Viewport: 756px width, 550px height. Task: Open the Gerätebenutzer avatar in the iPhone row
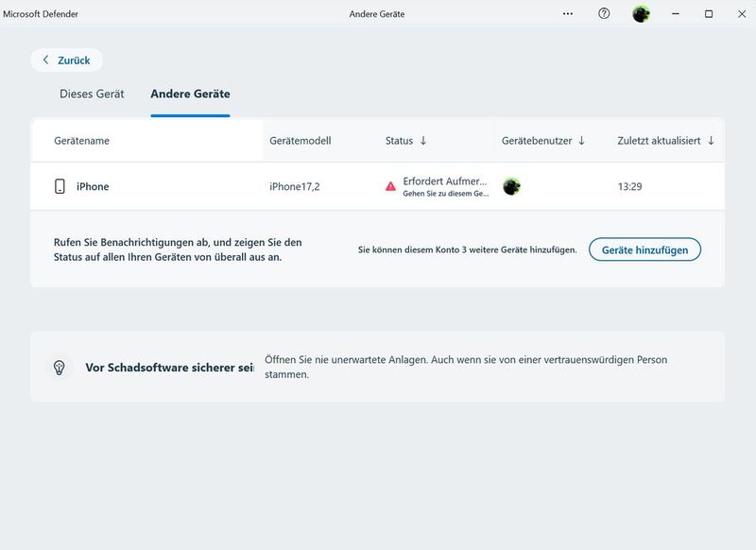[x=510, y=185]
